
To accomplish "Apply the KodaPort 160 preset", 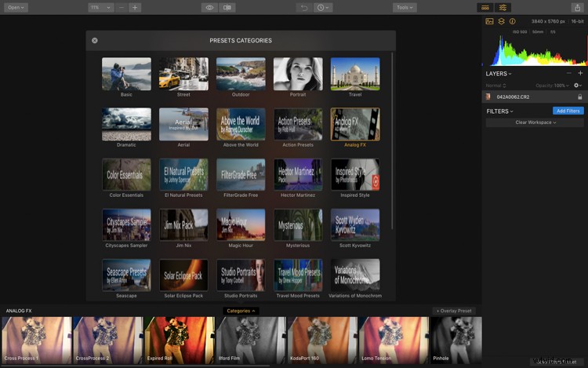I will click(x=322, y=341).
